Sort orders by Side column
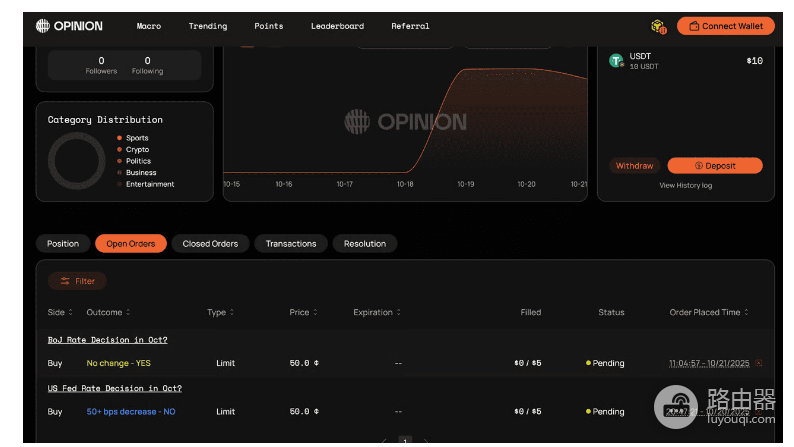The height and width of the screenshot is (447, 794). pyautogui.click(x=60, y=312)
